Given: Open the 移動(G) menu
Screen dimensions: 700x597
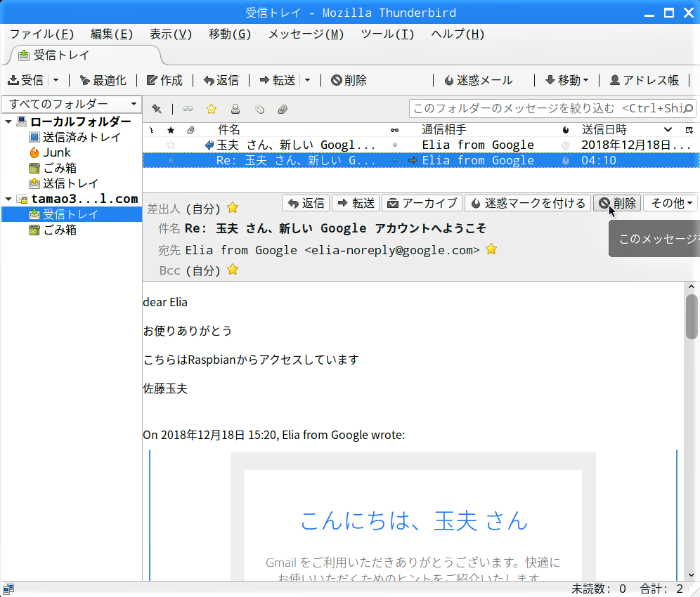Looking at the screenshot, I should click(229, 34).
